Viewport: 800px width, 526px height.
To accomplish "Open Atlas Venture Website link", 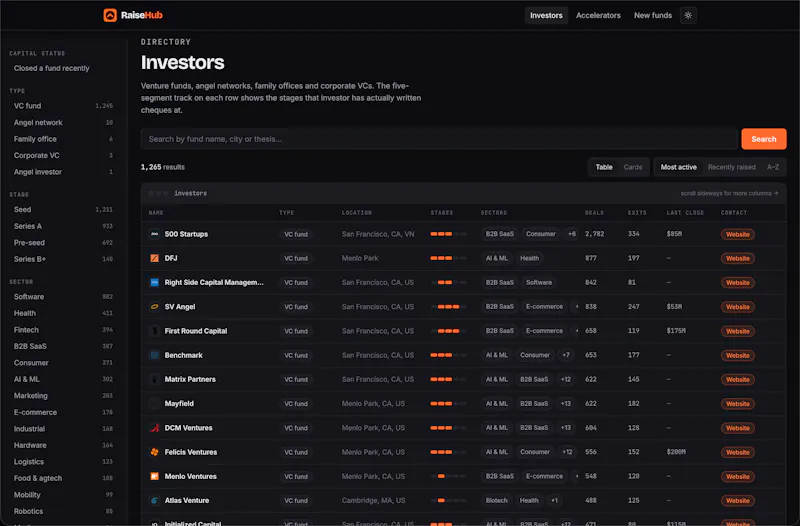I will pyautogui.click(x=737, y=500).
